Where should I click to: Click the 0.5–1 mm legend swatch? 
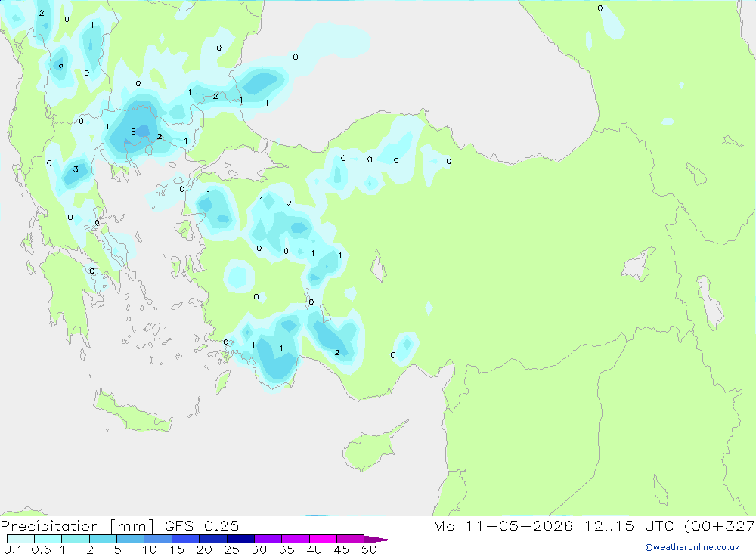(x=48, y=539)
